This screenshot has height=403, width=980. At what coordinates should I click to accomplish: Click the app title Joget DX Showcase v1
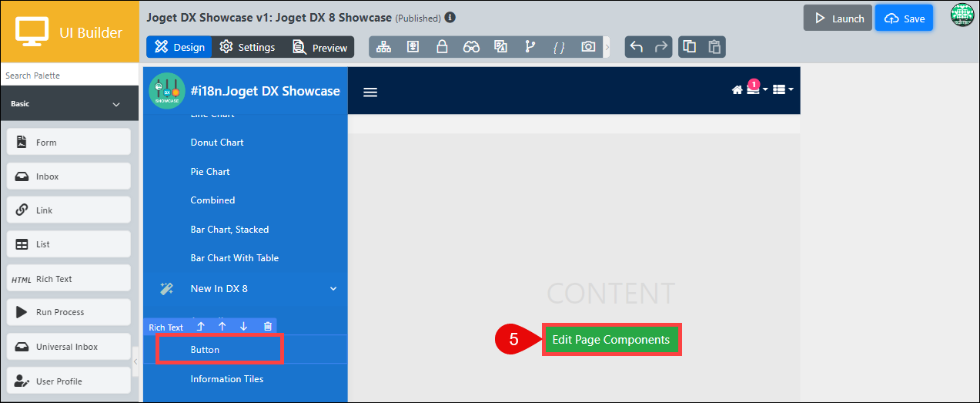(x=269, y=17)
